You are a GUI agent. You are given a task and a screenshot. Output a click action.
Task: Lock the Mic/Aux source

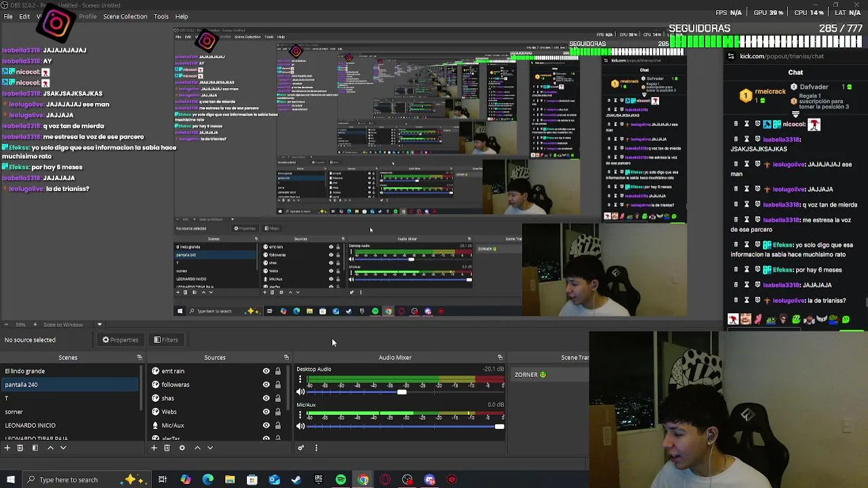tap(277, 425)
